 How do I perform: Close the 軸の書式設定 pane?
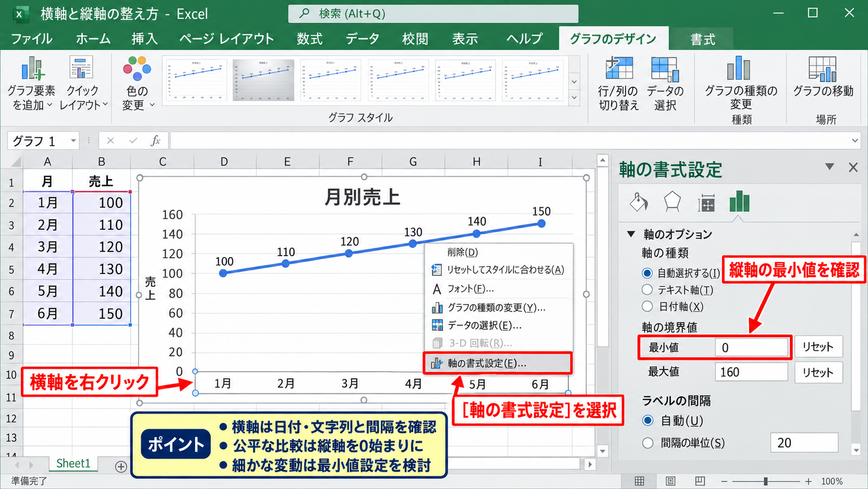pos(853,167)
